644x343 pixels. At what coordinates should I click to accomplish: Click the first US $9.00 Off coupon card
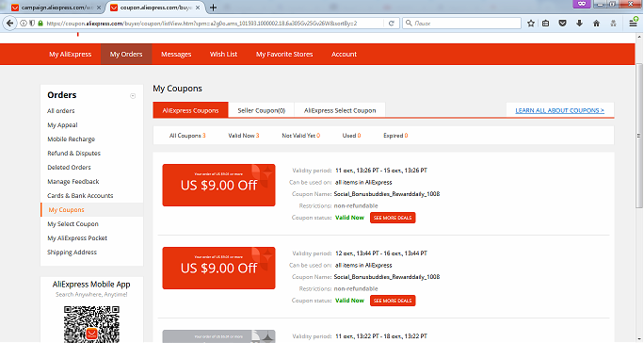(219, 185)
